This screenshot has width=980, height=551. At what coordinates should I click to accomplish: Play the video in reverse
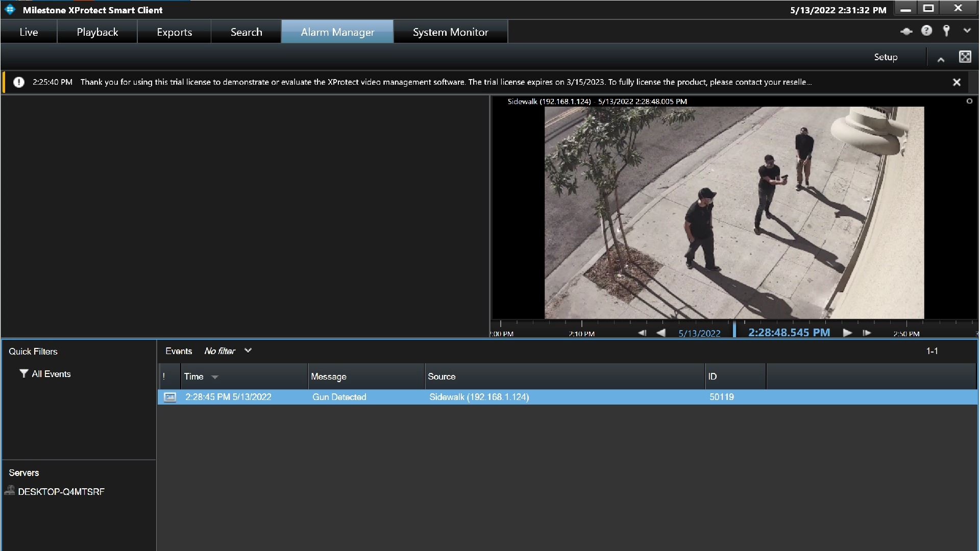click(661, 333)
